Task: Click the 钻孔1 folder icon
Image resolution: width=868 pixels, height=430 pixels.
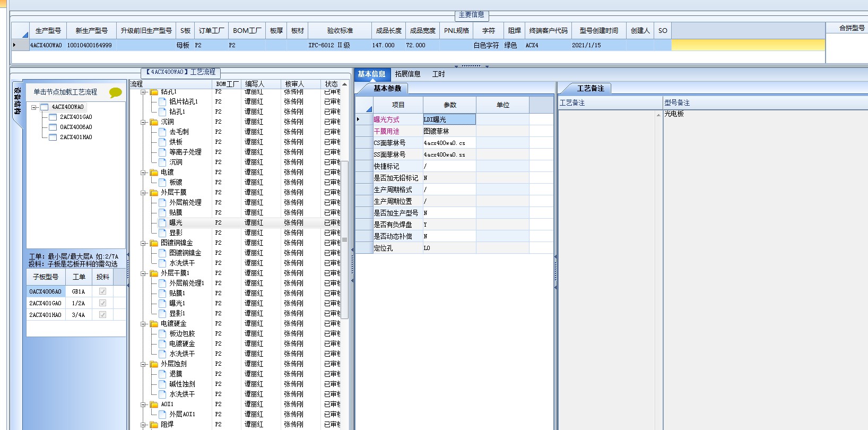Action: click(154, 92)
